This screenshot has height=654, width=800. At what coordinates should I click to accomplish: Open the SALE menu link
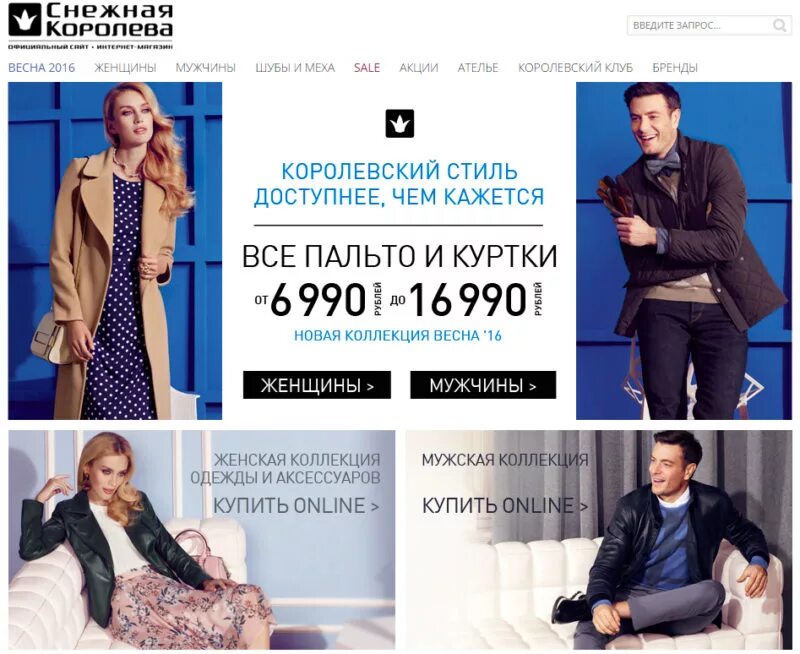(367, 67)
